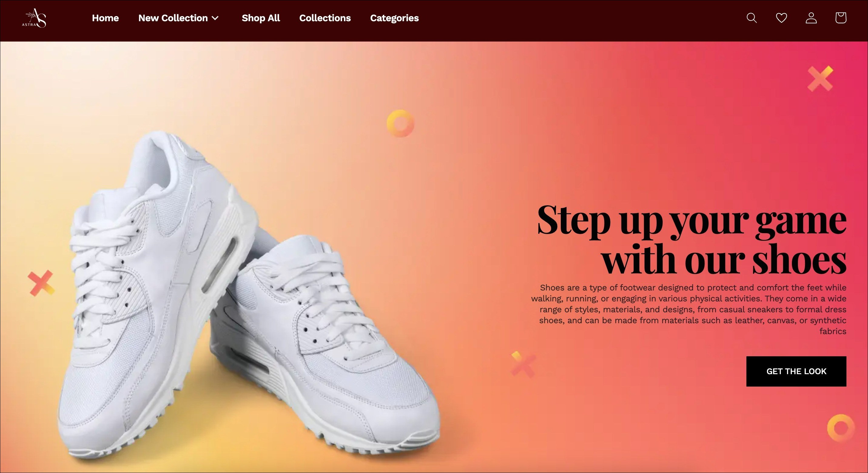
Task: Click the X decoration in the upper right
Action: coord(820,79)
